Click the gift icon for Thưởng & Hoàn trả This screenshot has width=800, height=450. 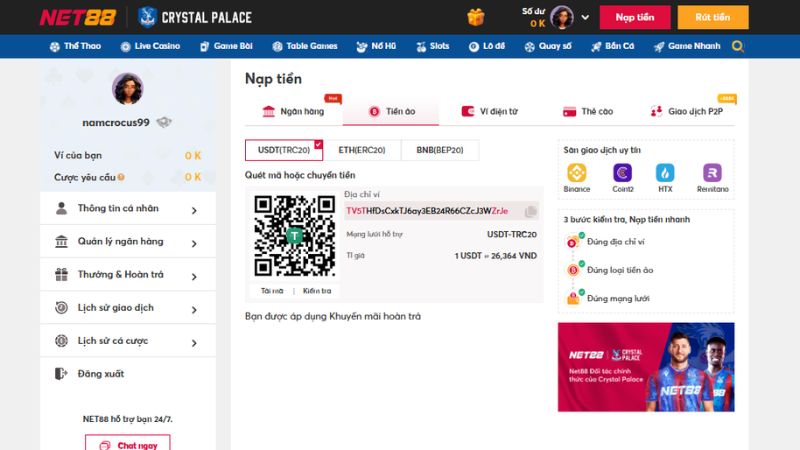click(61, 274)
